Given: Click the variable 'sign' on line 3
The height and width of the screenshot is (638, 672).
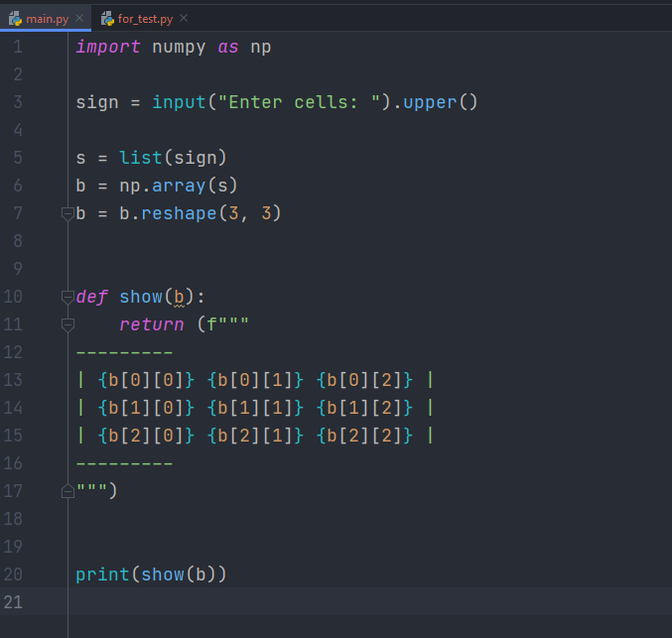Looking at the screenshot, I should pos(97,103).
